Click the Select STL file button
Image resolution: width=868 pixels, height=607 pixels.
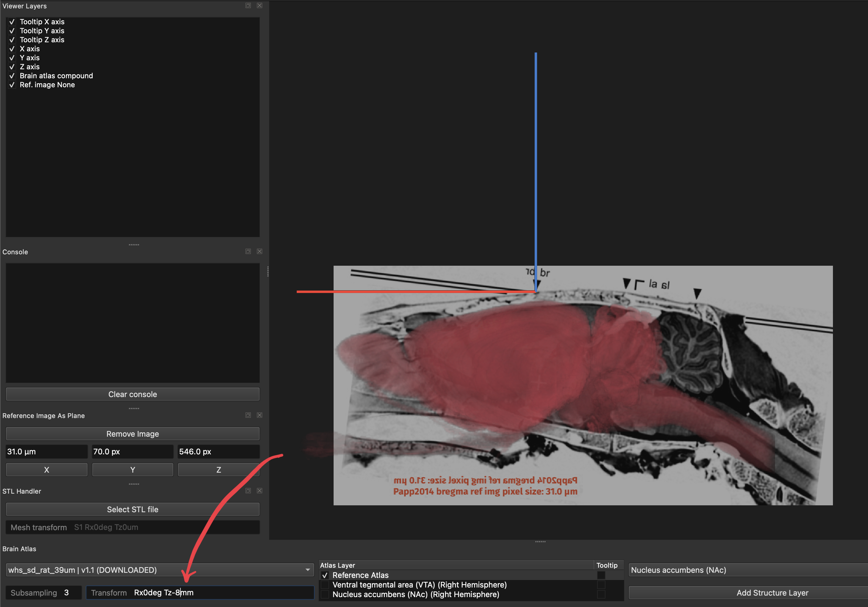click(x=133, y=510)
